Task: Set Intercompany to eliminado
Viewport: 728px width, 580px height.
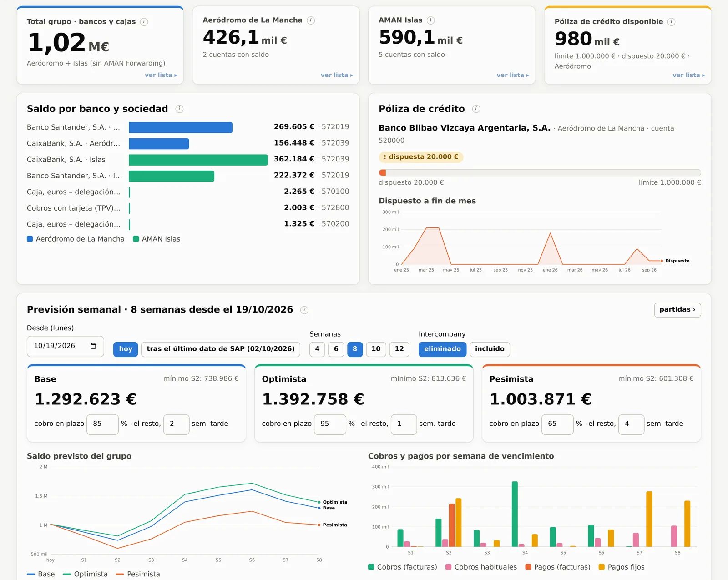Action: coord(442,349)
